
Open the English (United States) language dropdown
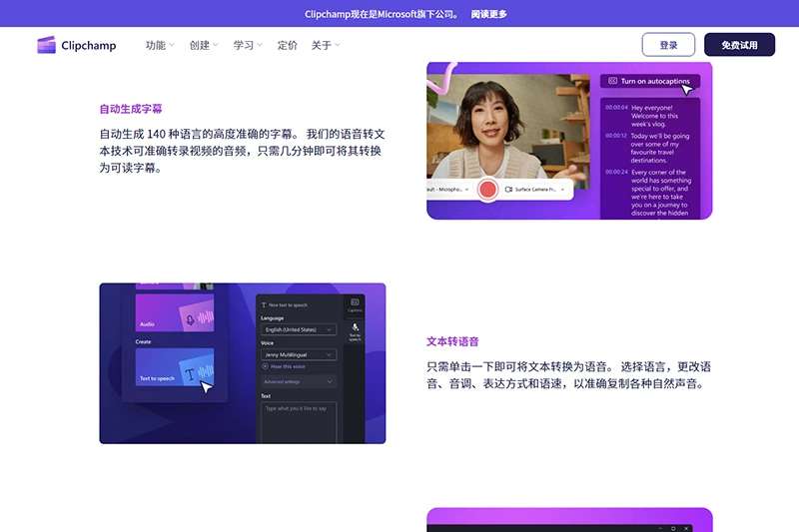[x=298, y=330]
